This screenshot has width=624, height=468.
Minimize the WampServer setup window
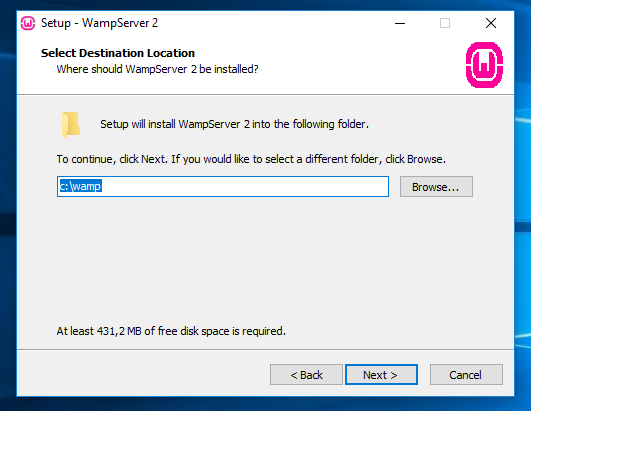(x=400, y=23)
